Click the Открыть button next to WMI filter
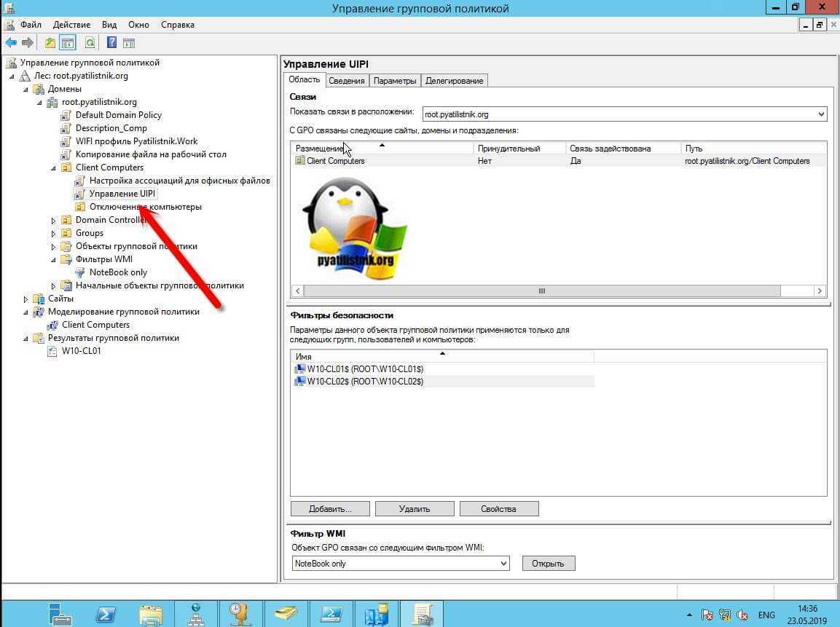The image size is (840, 627). [549, 564]
